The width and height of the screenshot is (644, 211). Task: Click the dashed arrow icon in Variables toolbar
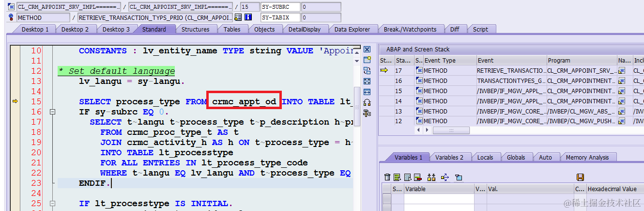coord(445,177)
